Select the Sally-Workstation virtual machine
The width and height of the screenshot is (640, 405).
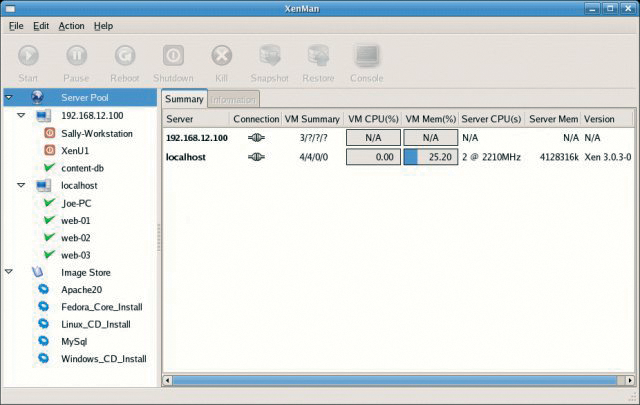click(97, 134)
